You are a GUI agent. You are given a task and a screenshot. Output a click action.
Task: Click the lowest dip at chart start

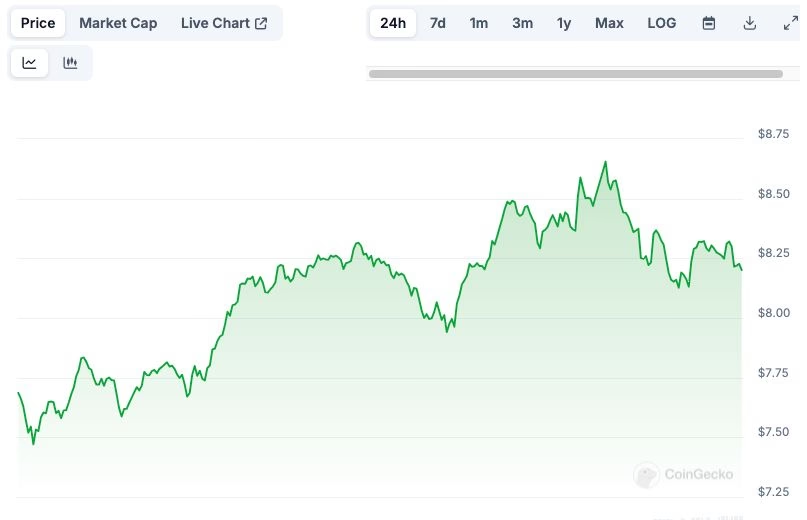(33, 443)
